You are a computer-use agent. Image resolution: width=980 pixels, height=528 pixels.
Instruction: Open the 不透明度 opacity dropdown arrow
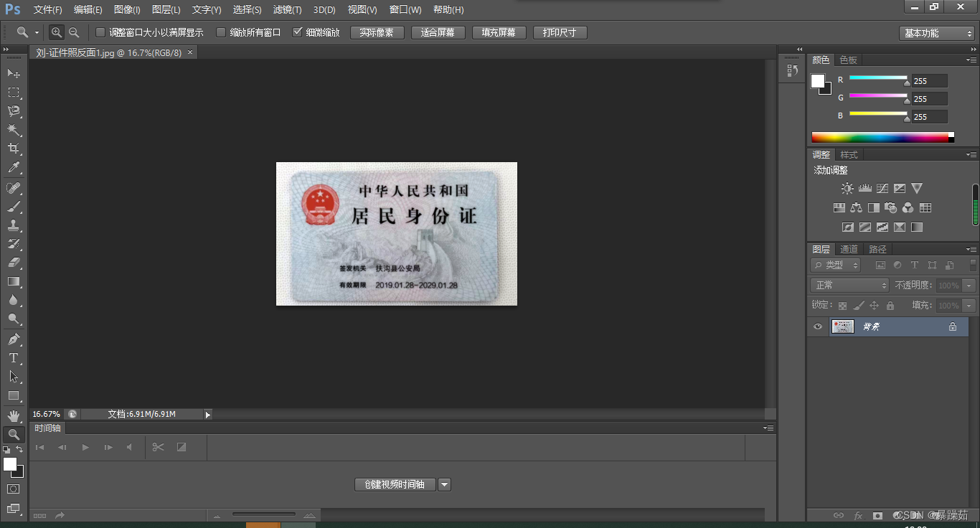click(969, 286)
